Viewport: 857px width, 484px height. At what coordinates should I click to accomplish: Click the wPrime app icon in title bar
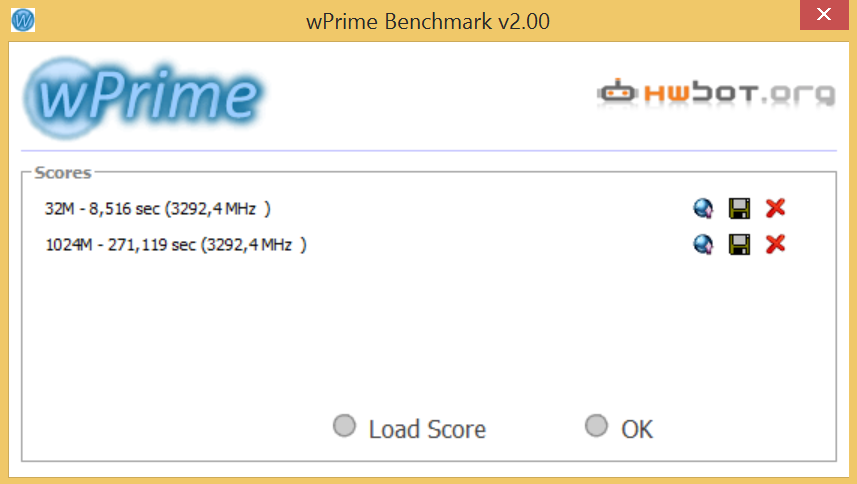coord(23,20)
